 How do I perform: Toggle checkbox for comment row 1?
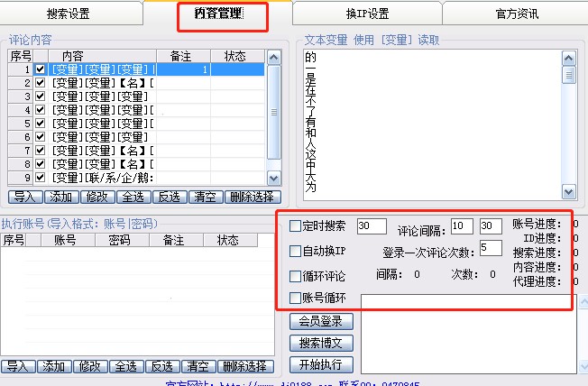(40, 69)
